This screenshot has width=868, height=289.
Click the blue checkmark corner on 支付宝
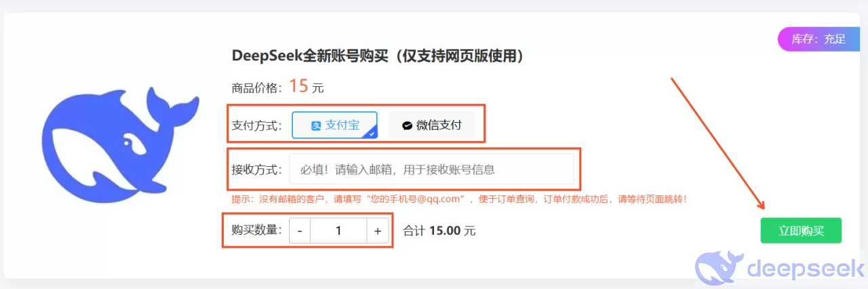pyautogui.click(x=372, y=133)
